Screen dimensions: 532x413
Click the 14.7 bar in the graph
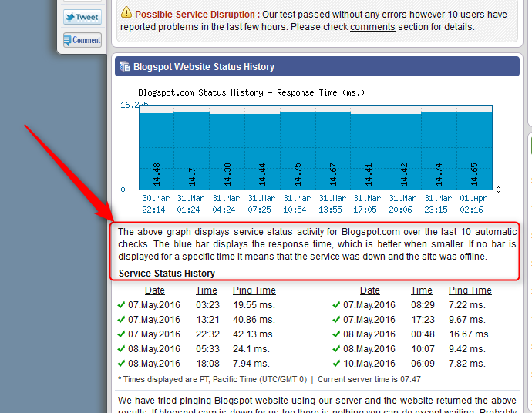click(192, 151)
